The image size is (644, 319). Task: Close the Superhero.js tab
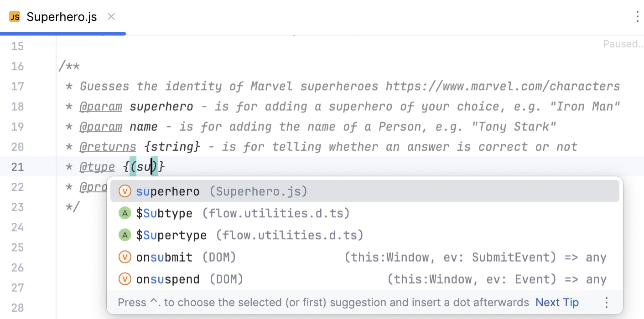pos(111,16)
